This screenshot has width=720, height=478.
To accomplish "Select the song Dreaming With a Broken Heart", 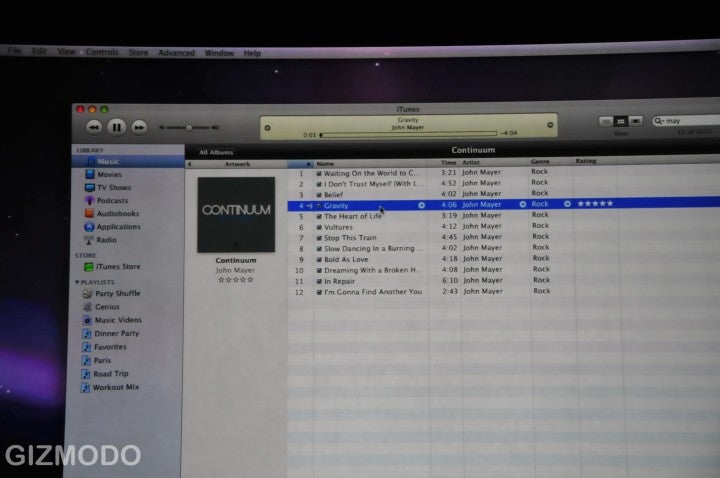I will tap(371, 270).
